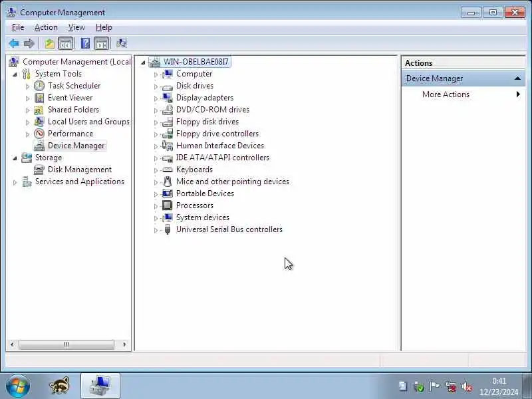Collapse the Storage tree node arrow
Image resolution: width=532 pixels, height=399 pixels.
click(15, 158)
